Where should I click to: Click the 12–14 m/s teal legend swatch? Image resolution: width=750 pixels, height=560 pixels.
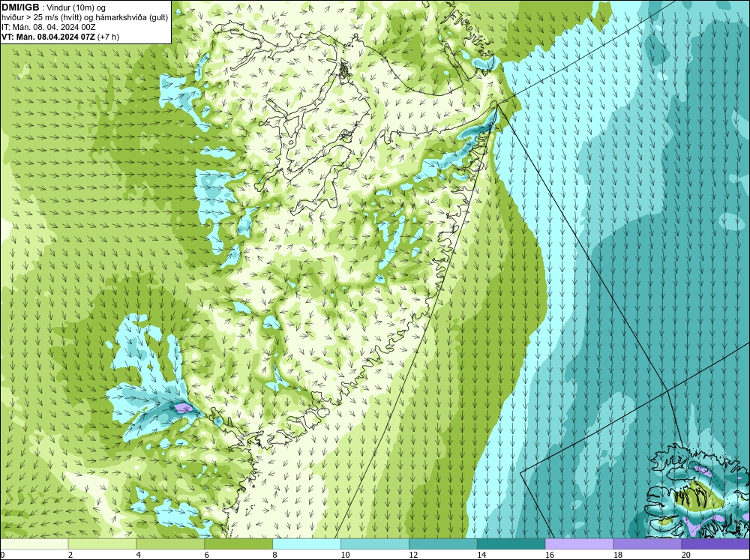coord(443,544)
